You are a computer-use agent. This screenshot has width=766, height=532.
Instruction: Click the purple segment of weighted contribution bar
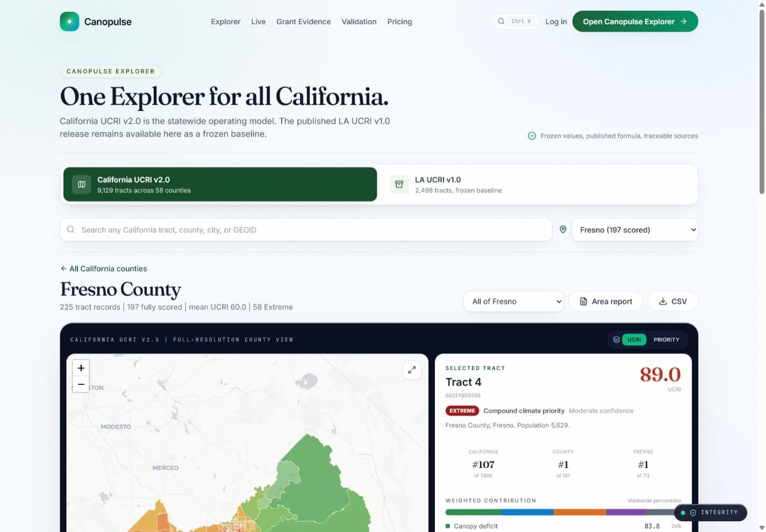[626, 513]
